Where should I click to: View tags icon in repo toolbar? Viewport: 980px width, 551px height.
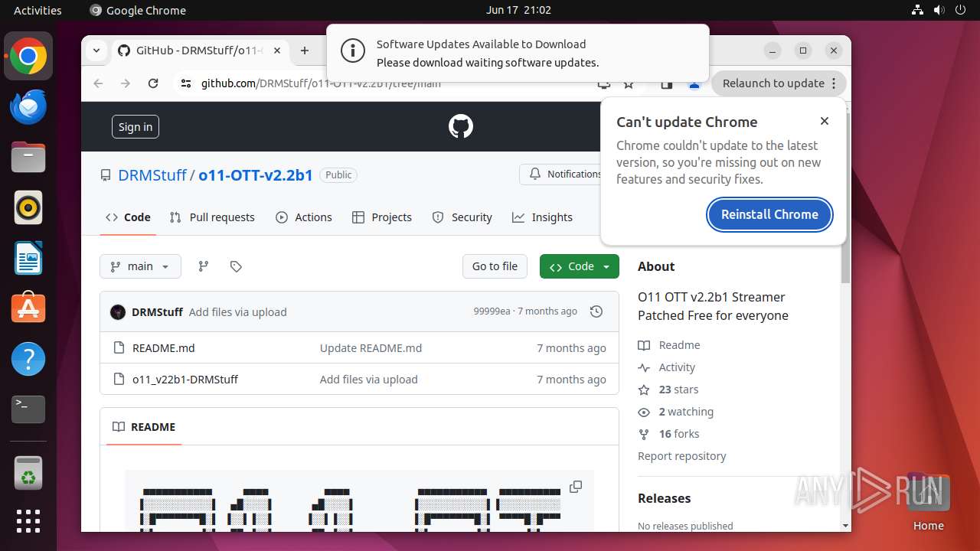(236, 266)
